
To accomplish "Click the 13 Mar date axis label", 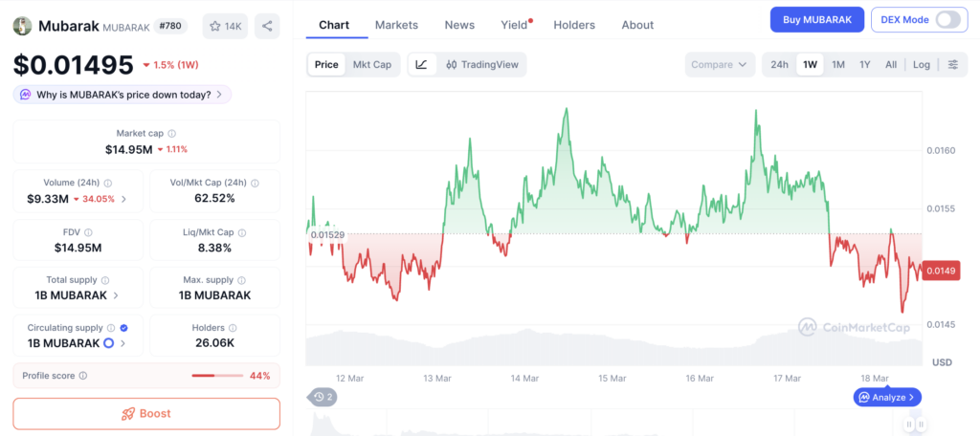I will pyautogui.click(x=436, y=379).
